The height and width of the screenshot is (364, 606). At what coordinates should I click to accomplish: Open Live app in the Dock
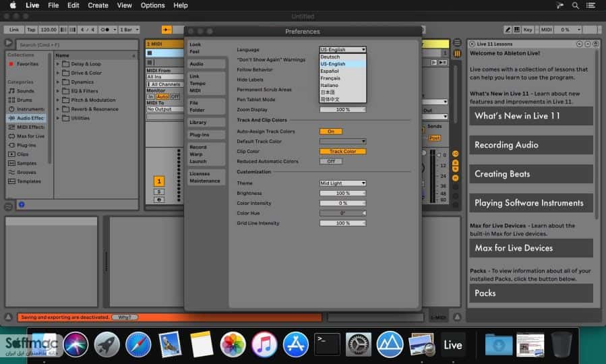click(452, 344)
